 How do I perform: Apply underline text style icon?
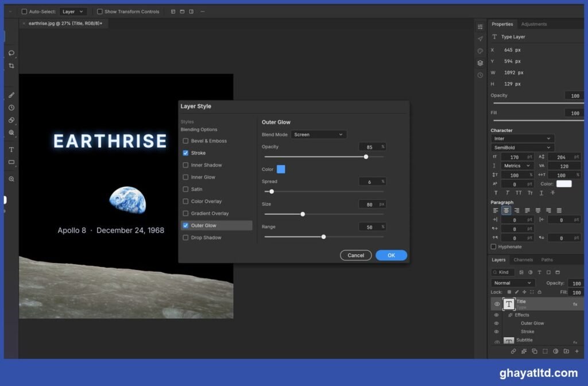(x=541, y=193)
